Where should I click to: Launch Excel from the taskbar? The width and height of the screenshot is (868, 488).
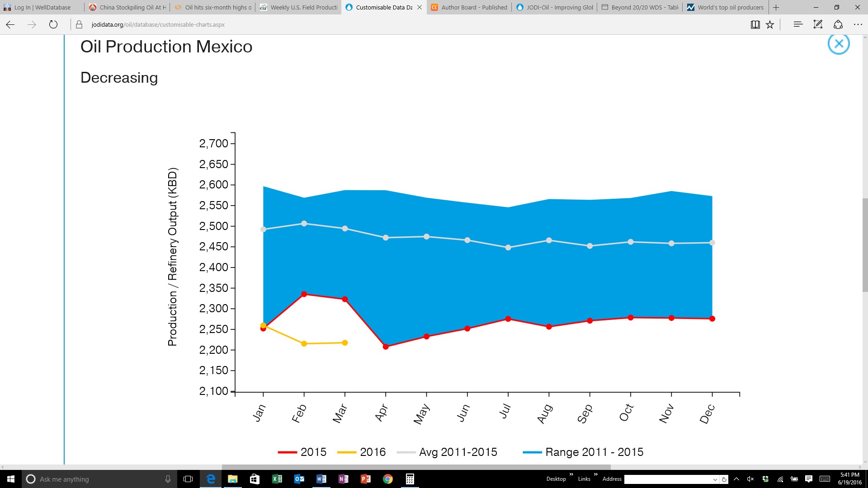(277, 479)
